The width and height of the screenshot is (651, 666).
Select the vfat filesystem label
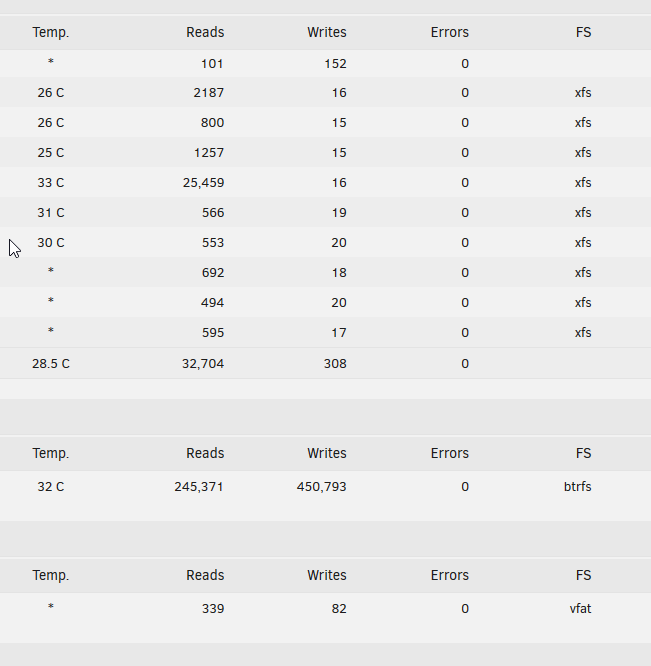coord(580,608)
